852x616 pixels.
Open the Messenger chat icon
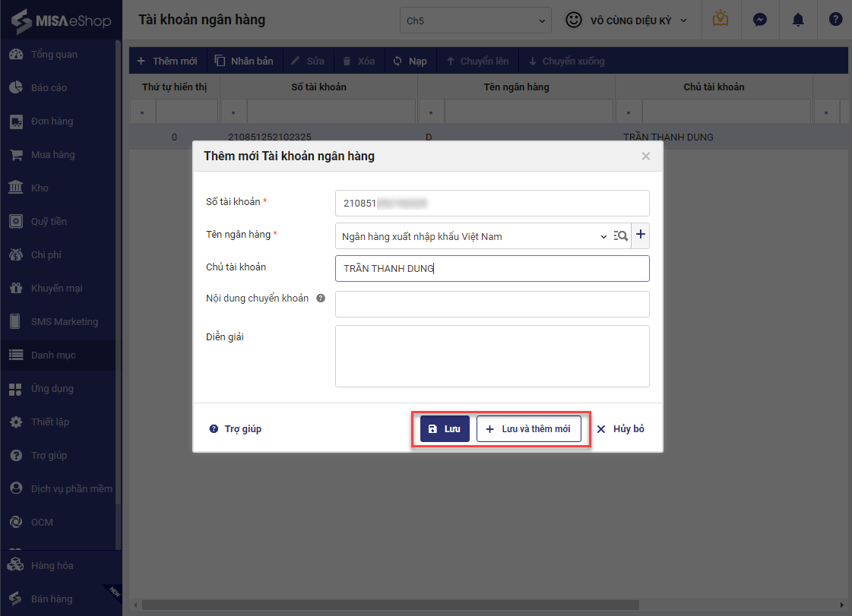click(x=759, y=20)
